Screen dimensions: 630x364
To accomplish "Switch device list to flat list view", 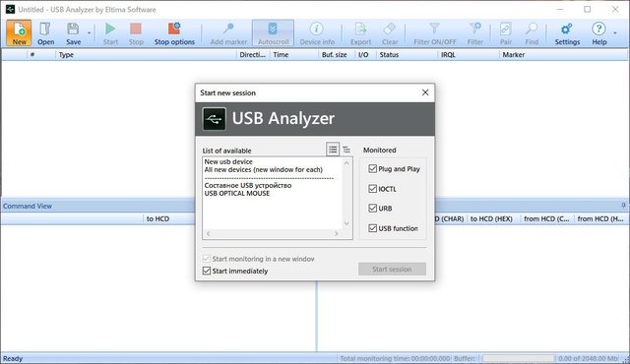I will (x=333, y=150).
